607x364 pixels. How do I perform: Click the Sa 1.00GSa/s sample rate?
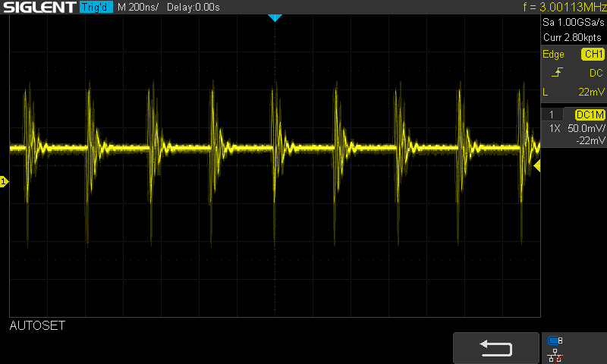tap(573, 23)
